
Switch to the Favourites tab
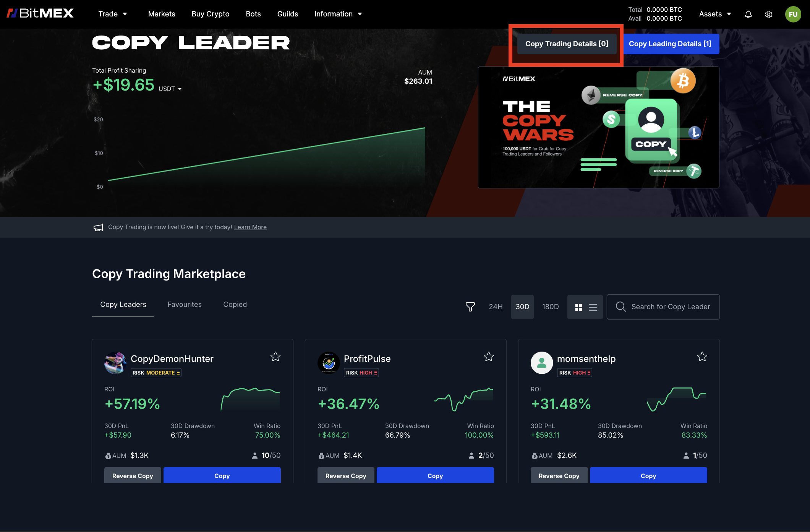(185, 305)
